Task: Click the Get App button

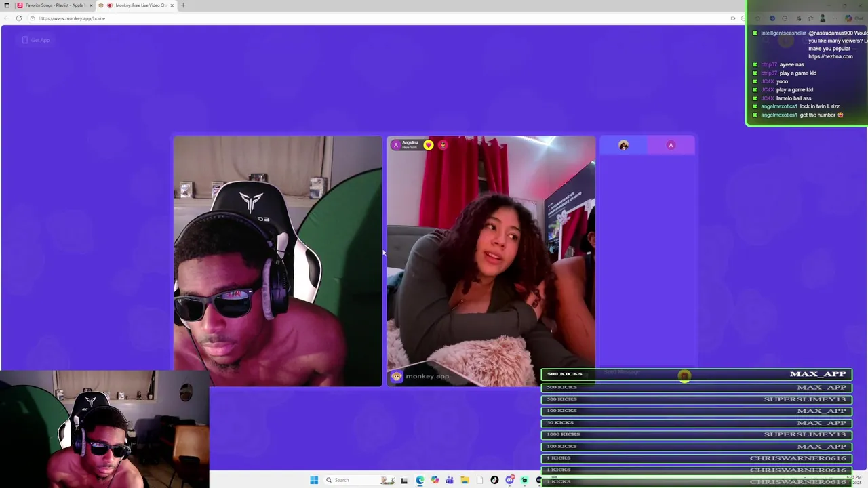Action: tap(36, 40)
